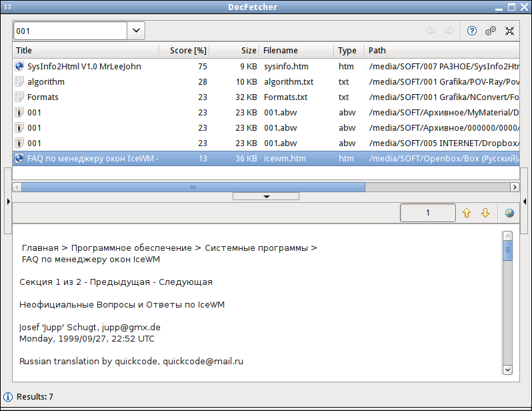Click the 001 Grafika/NConvert path cell
532x411 pixels.
point(444,97)
